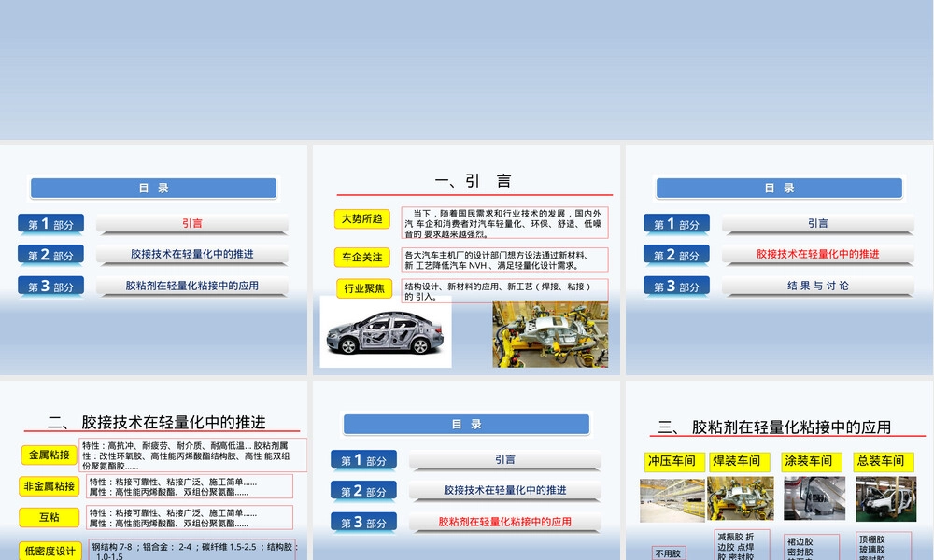This screenshot has width=934, height=560.
Task: Click 第3部分 badge beside 结果与讨论
Action: [x=676, y=287]
